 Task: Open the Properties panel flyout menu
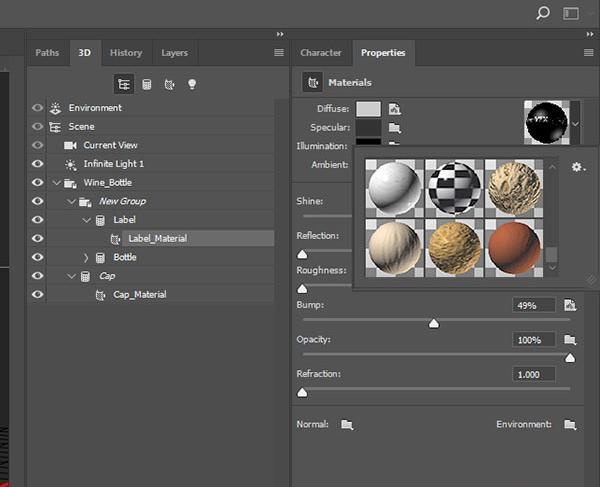point(589,52)
